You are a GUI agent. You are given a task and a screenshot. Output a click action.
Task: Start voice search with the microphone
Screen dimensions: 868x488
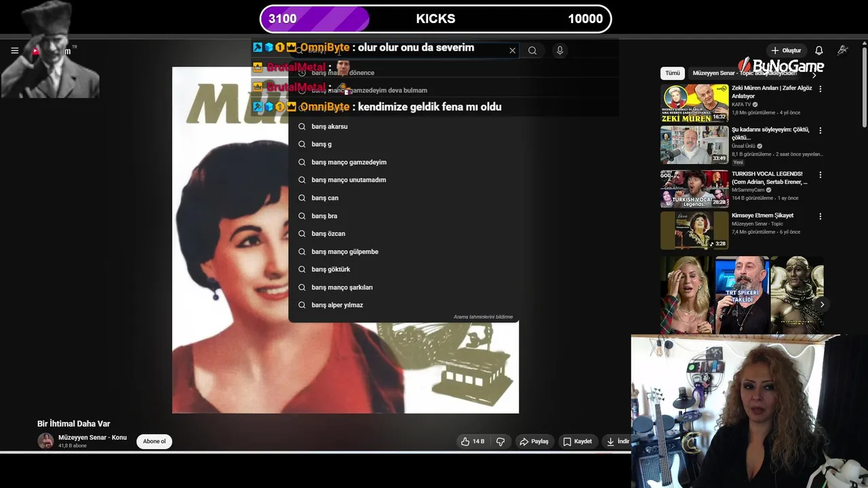559,50
